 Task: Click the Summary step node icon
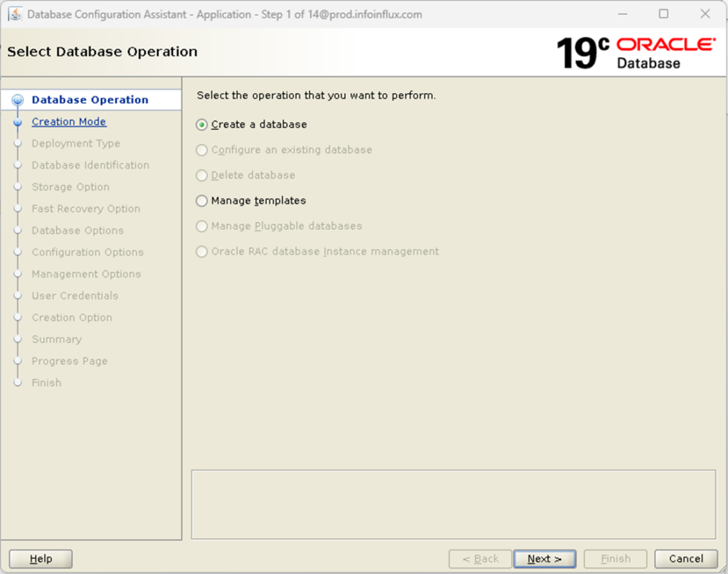pos(17,339)
